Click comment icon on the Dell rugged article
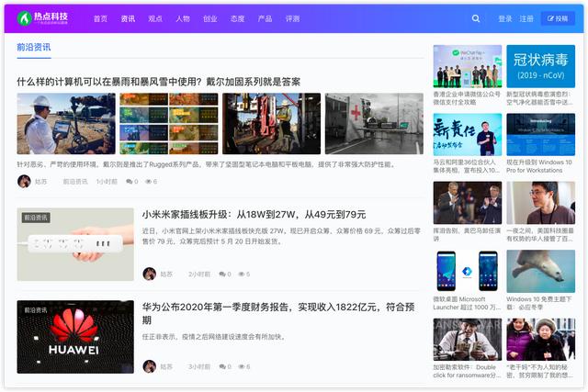Viewport: 588px width, 392px height. coord(130,182)
